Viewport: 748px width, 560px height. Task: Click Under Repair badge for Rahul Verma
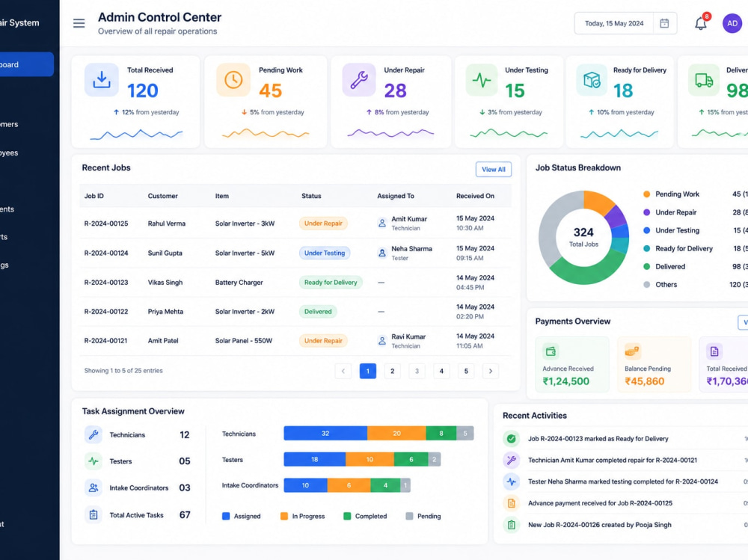tap(323, 224)
